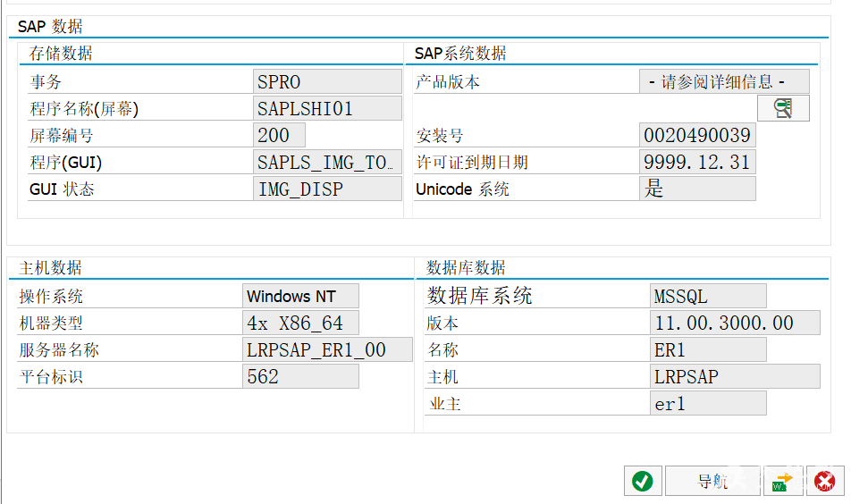Select product version field 请参阅详细信息

724,82
